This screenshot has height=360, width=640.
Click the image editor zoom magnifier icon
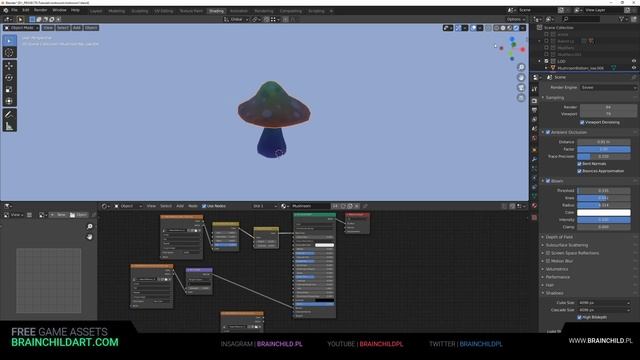coord(90,227)
